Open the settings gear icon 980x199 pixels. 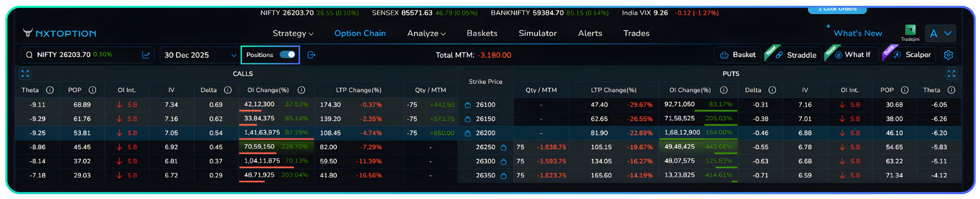click(x=948, y=55)
